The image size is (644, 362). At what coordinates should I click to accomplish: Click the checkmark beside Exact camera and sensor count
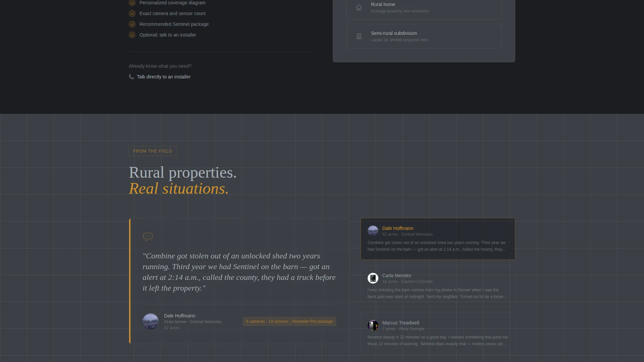click(132, 13)
